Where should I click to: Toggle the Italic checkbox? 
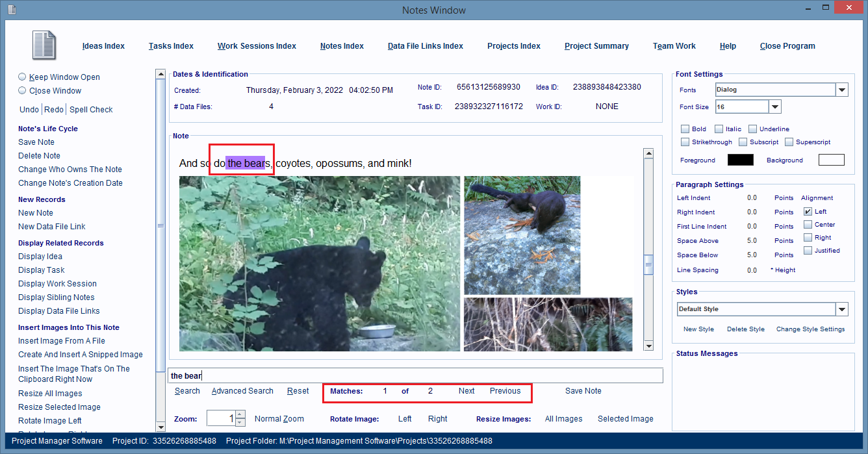(719, 129)
